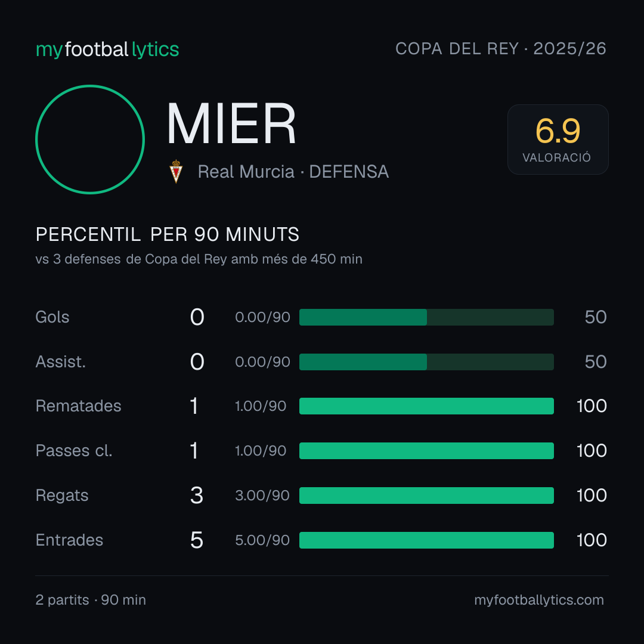The width and height of the screenshot is (644, 644).
Task: Click the Real Murcia · DEFENSA text
Action: 293,172
